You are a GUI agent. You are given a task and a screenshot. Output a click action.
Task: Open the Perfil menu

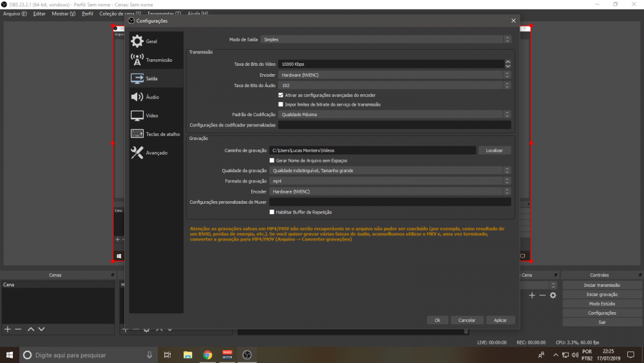[87, 14]
